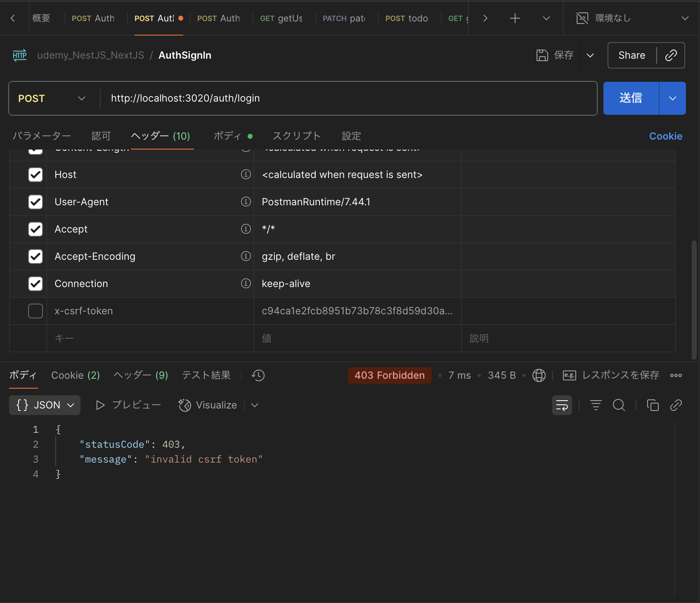Click the new header 説明 field
700x603 pixels.
(x=568, y=338)
